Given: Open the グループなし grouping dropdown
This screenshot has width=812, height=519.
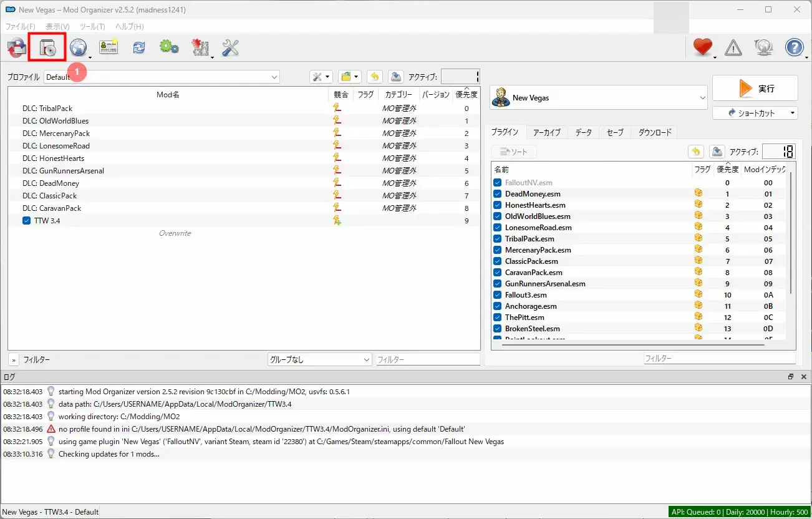Looking at the screenshot, I should point(319,360).
